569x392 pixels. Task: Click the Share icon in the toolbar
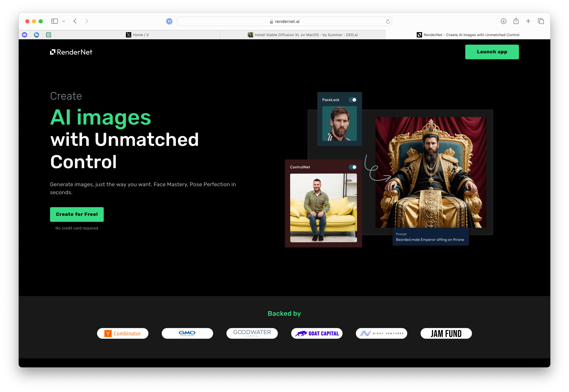[x=516, y=21]
